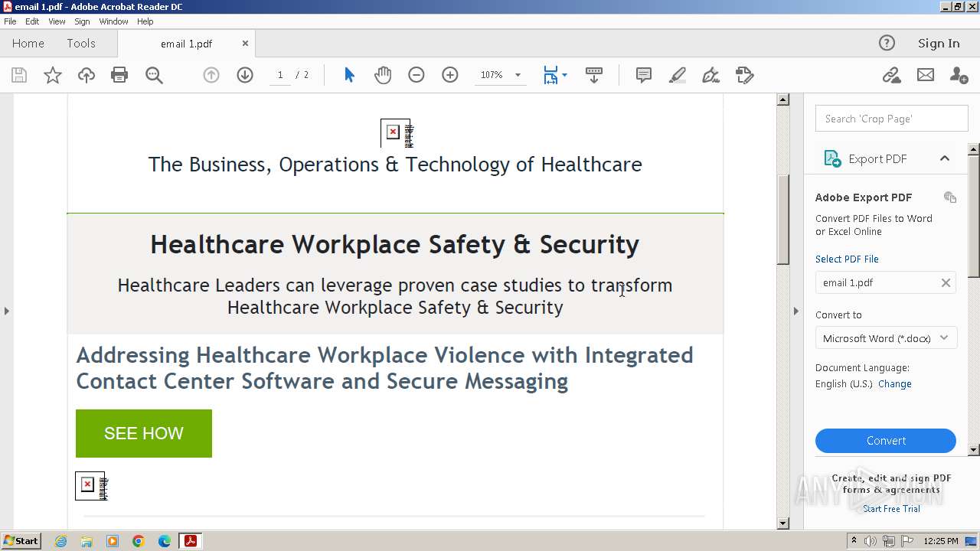980x551 pixels.
Task: Open the sign document pen tool
Action: pos(711,75)
